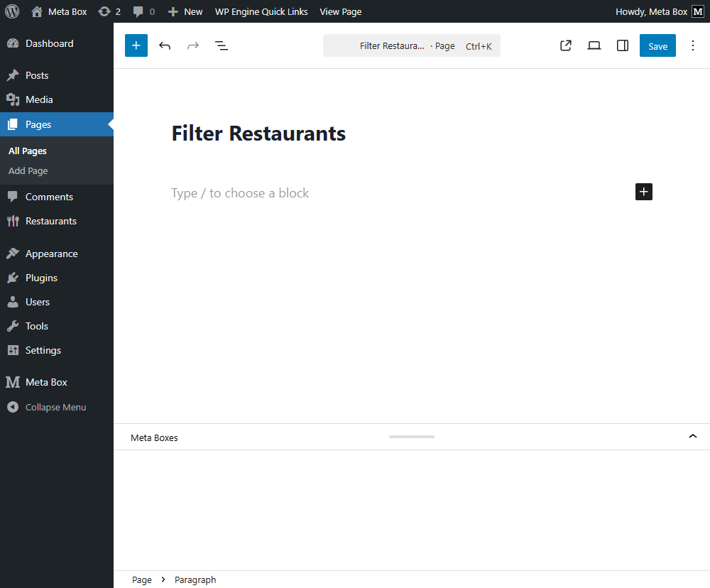Toggle the editor settings sidebar panel
This screenshot has width=710, height=588.
[x=622, y=45]
